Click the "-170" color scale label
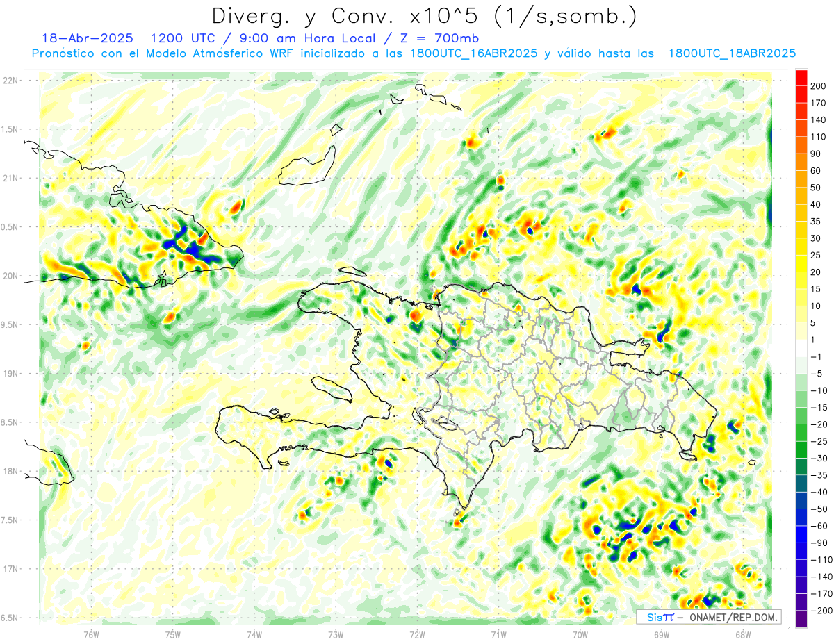 [x=821, y=594]
